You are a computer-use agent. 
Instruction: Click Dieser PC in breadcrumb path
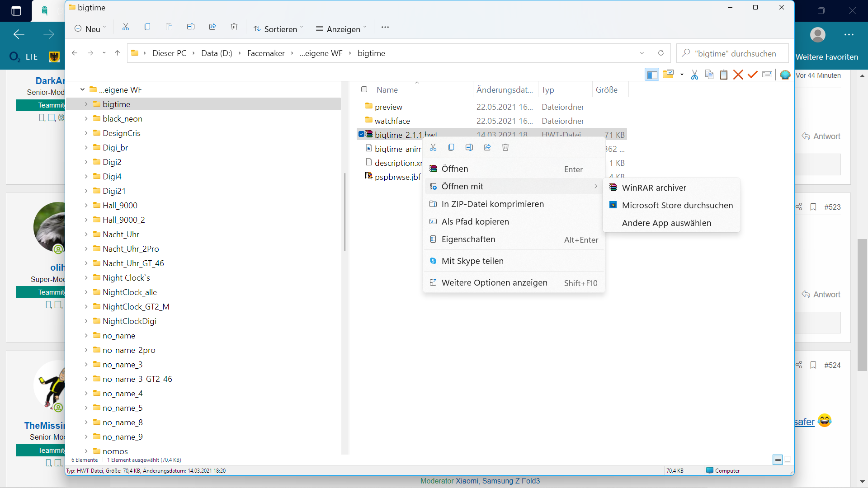169,53
